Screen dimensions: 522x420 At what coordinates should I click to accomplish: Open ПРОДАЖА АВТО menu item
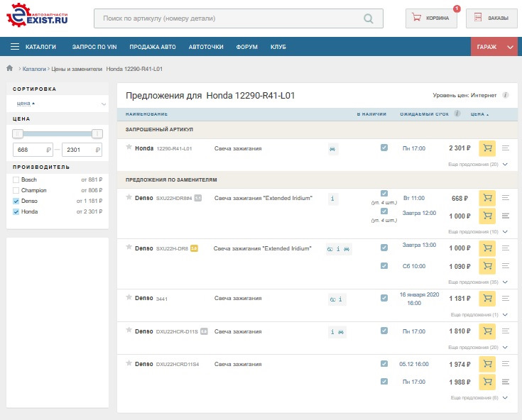153,47
